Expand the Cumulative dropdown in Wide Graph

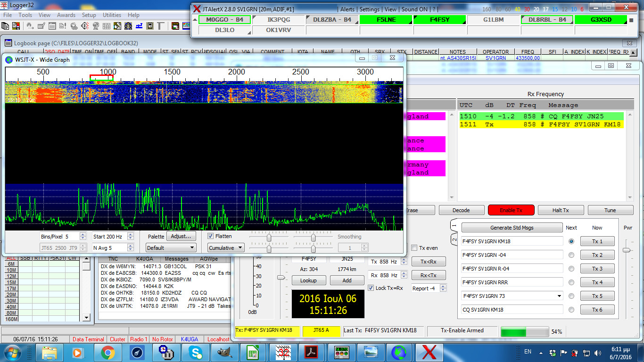(x=226, y=247)
